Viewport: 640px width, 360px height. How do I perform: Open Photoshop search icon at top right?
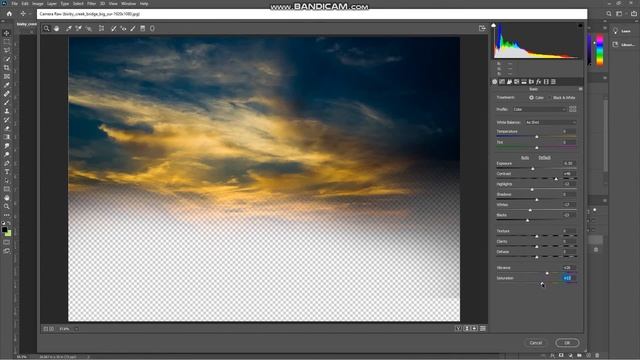(609, 13)
